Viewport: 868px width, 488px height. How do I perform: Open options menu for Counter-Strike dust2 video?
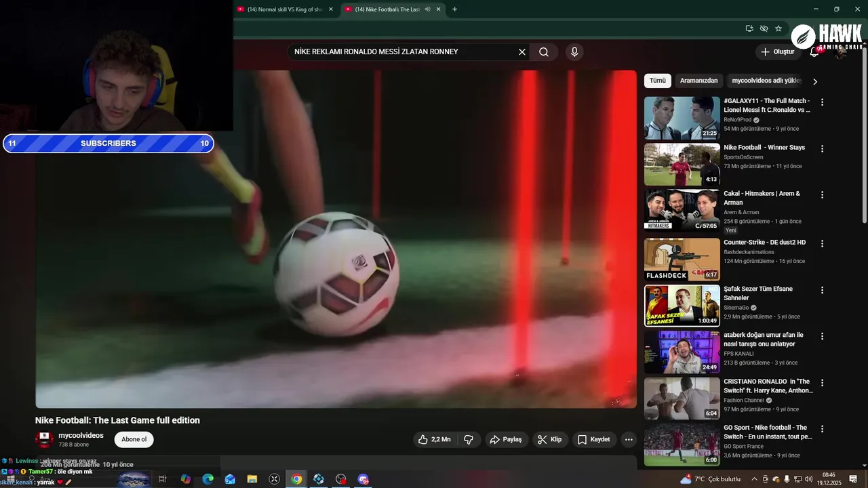[x=823, y=243]
